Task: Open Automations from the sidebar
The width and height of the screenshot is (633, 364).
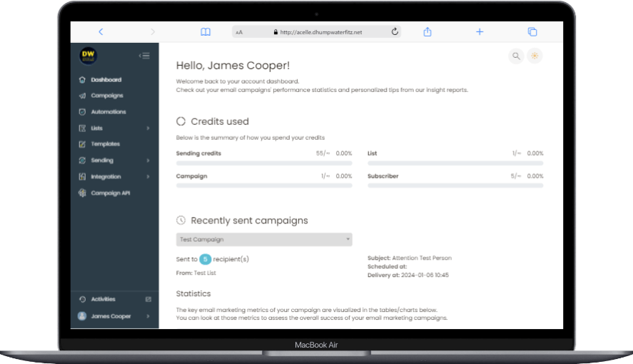Action: (x=108, y=112)
